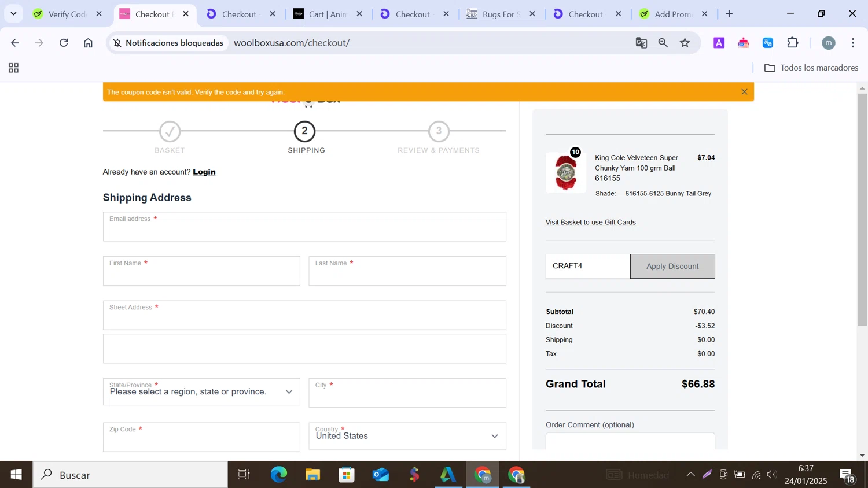
Task: Switch to the Rugs For S tab
Action: 501,14
